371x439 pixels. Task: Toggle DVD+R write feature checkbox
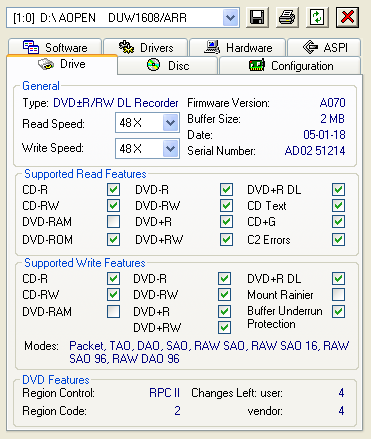[x=224, y=312]
